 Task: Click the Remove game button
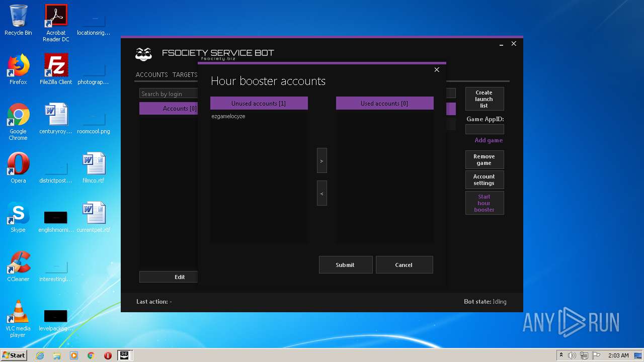click(485, 160)
